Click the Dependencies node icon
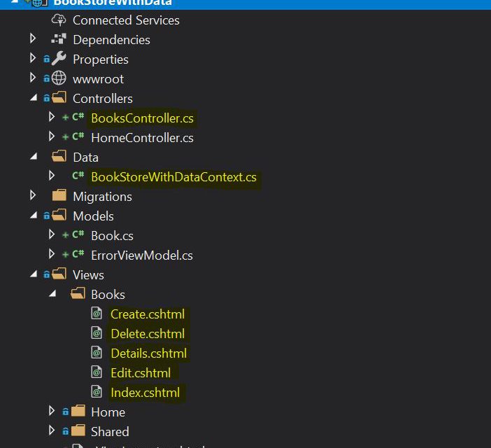This screenshot has height=448, width=491. point(59,40)
